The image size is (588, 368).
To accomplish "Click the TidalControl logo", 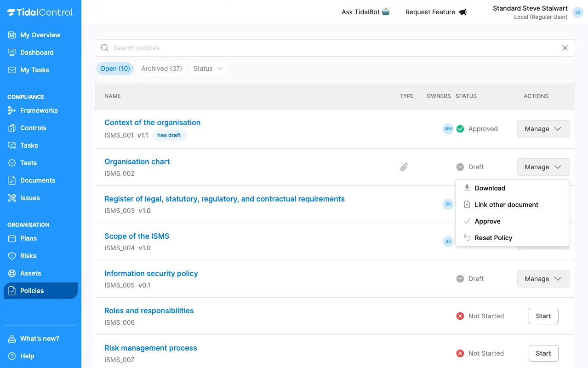I will pos(40,12).
